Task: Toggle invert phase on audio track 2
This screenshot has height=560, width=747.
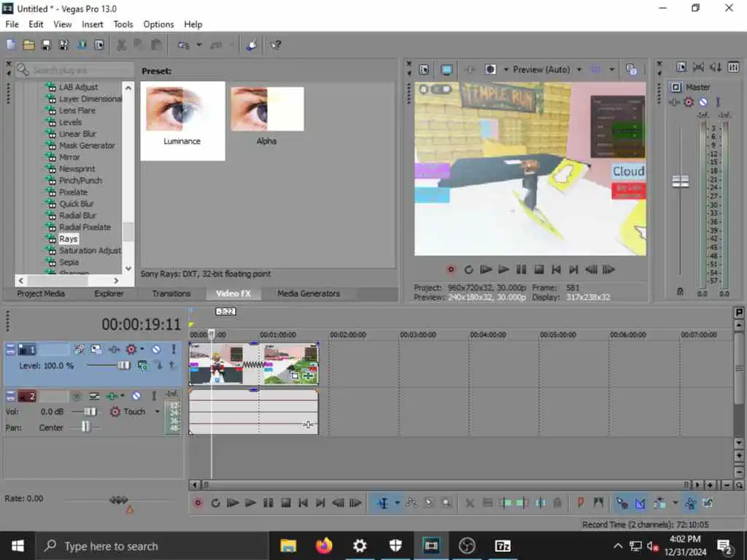Action: point(94,396)
